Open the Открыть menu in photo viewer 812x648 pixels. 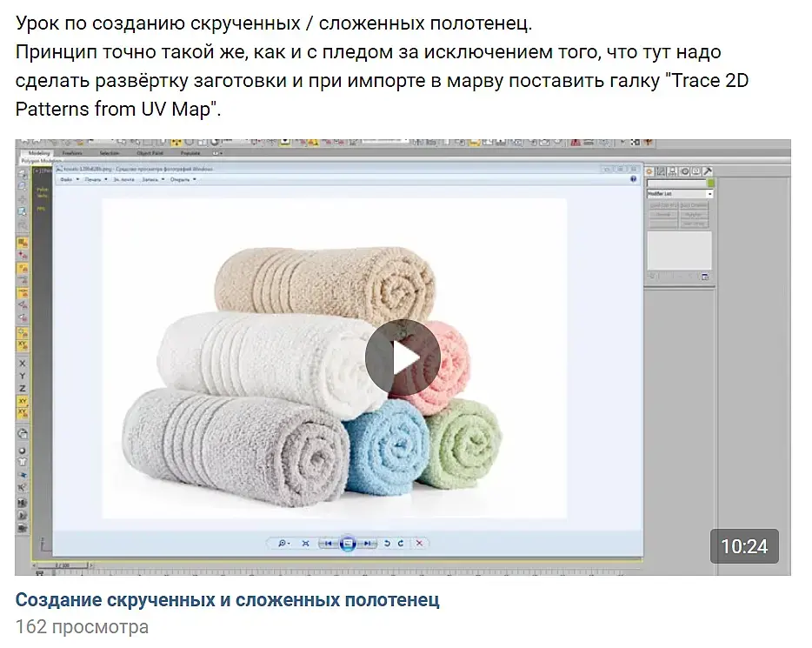(183, 180)
